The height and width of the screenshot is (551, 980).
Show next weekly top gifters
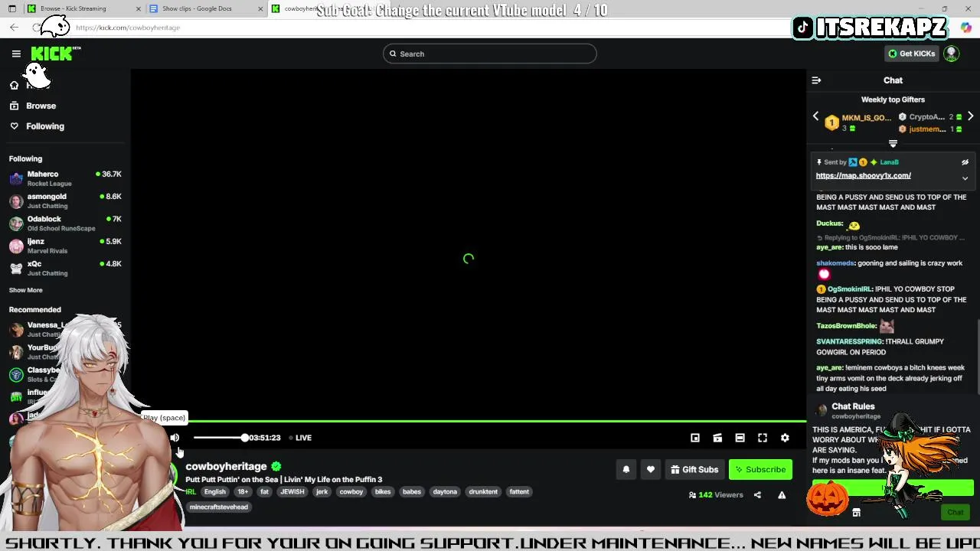pyautogui.click(x=970, y=117)
